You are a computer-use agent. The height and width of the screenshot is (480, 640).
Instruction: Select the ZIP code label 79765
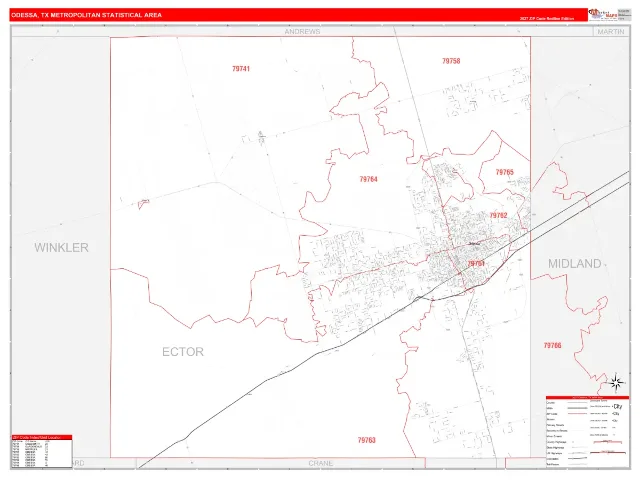point(504,172)
